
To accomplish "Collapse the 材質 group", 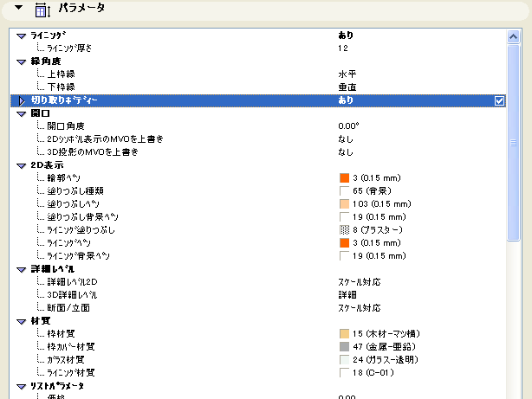I will click(x=22, y=321).
